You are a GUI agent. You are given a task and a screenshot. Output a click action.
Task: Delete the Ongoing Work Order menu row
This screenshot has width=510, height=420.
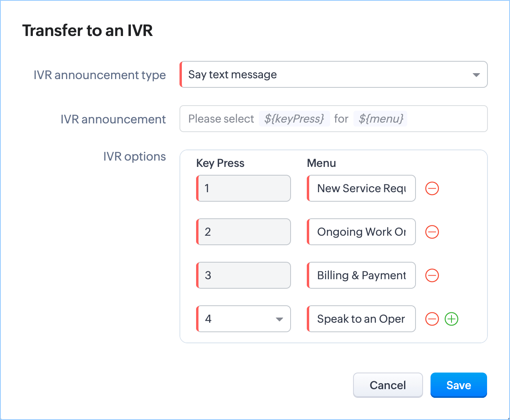pyautogui.click(x=432, y=232)
